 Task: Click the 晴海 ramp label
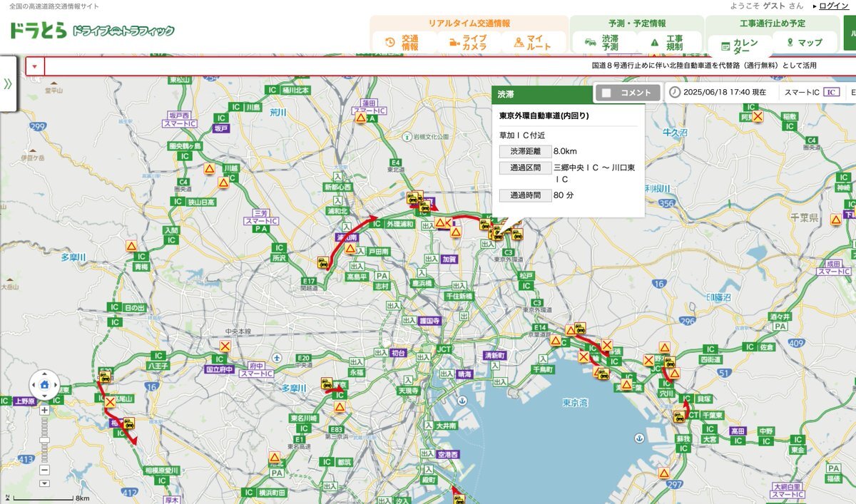click(464, 373)
